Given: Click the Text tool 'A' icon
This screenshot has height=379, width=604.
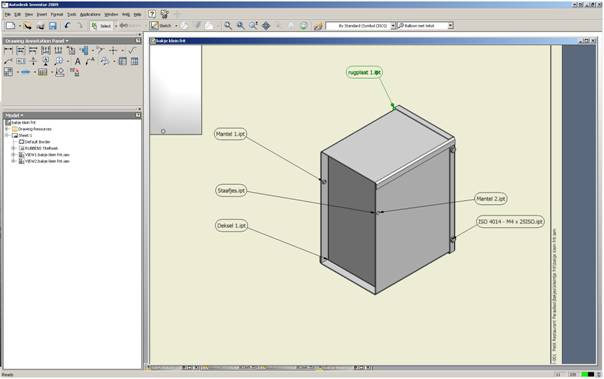Looking at the screenshot, I should pos(77,61).
